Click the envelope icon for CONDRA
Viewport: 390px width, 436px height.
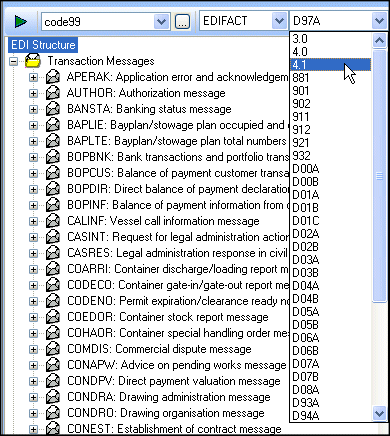[x=53, y=397]
